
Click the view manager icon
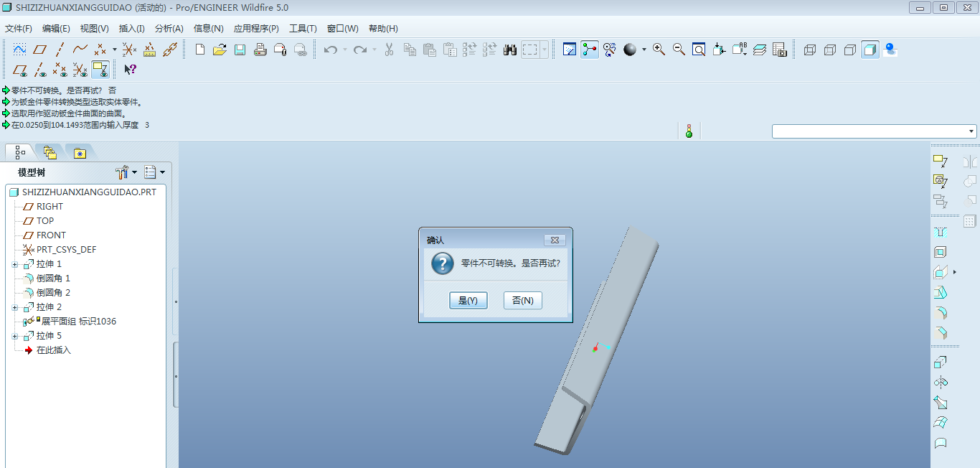780,50
